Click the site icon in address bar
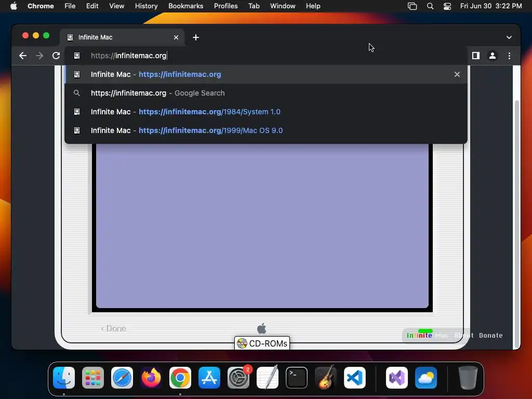Viewport: 532px width, 399px height. pyautogui.click(x=77, y=56)
